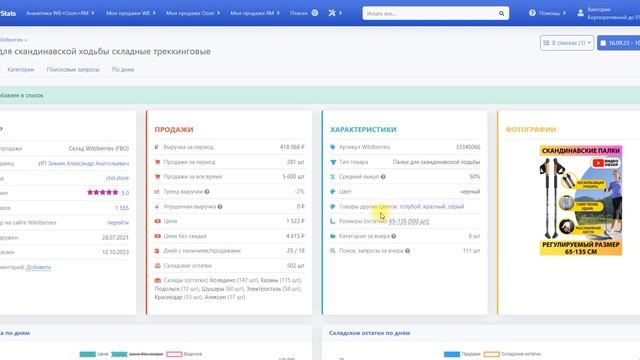The width and height of the screenshot is (640, 360).
Task: Toggle the Выручка legend item in the chart
Action: [184, 354]
